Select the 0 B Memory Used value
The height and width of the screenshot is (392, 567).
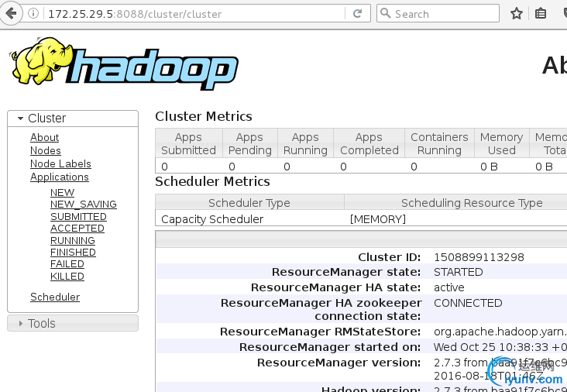(490, 167)
